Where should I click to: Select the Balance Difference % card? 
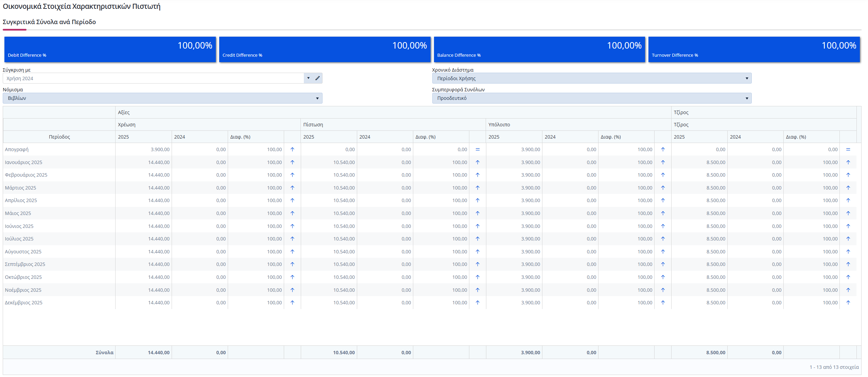click(539, 49)
